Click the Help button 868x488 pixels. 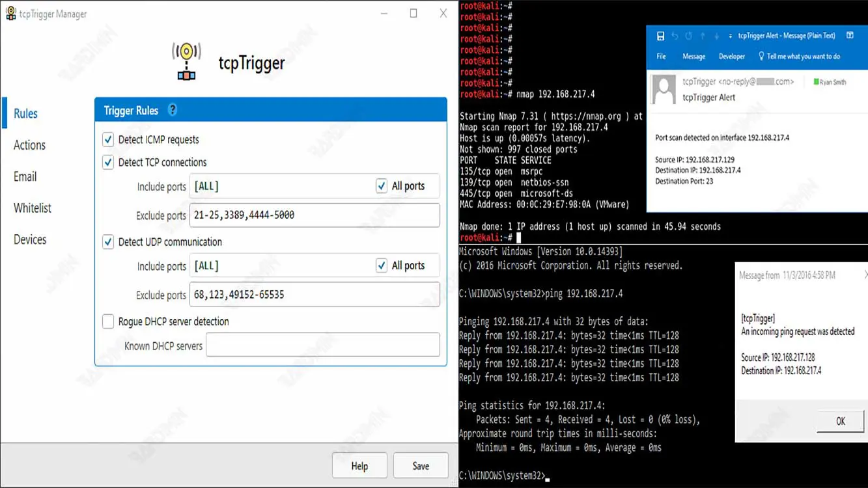pos(359,466)
